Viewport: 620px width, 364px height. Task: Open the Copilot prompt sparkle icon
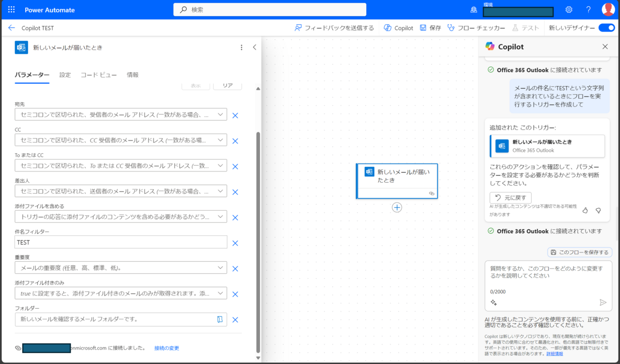(x=493, y=303)
